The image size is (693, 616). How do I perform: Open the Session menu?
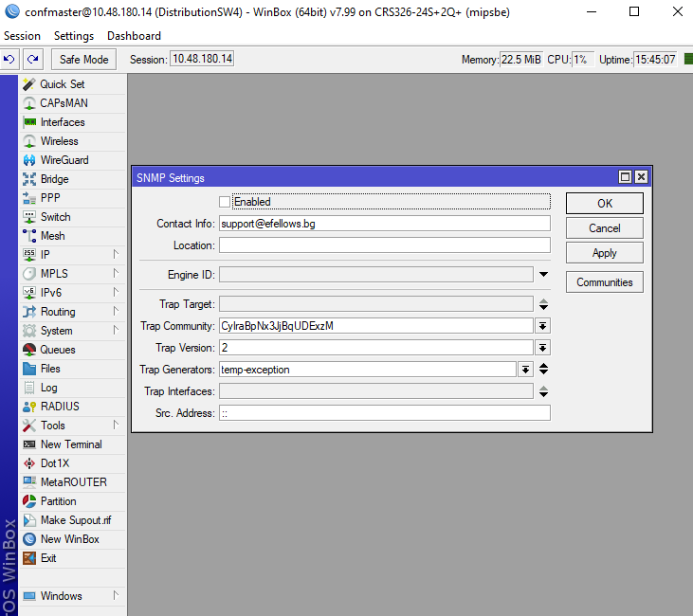pos(22,36)
